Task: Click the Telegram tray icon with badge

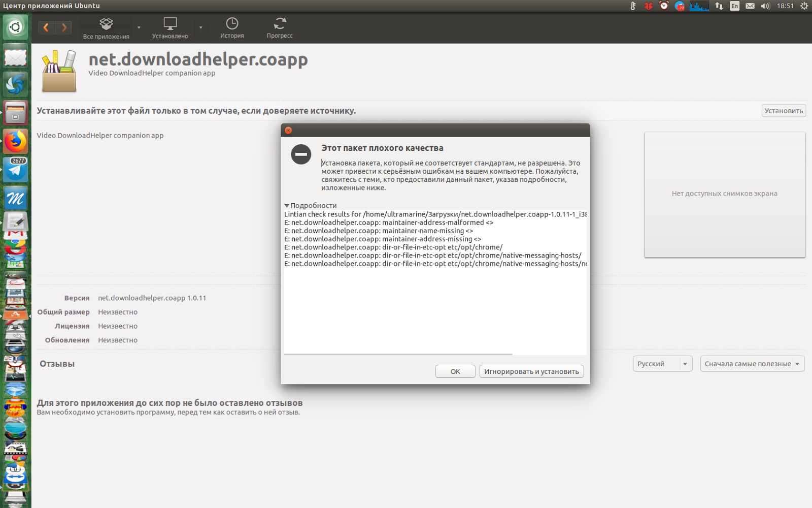Action: [x=680, y=6]
